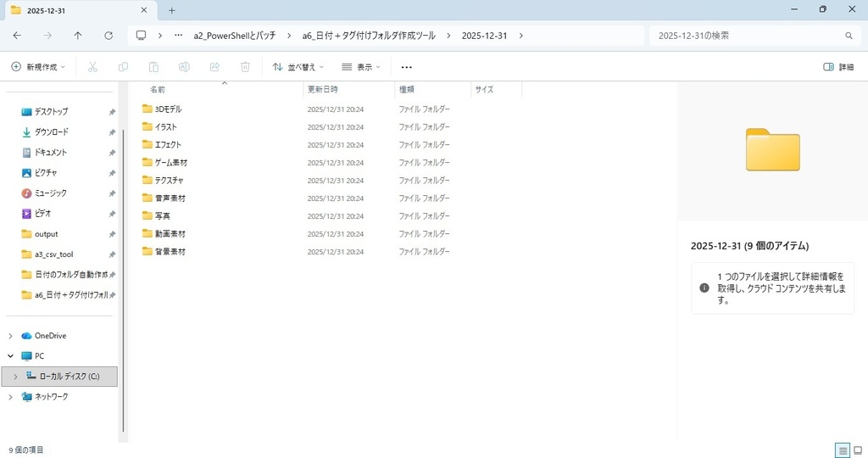Toggle the 詳細 details pane button

click(x=838, y=67)
